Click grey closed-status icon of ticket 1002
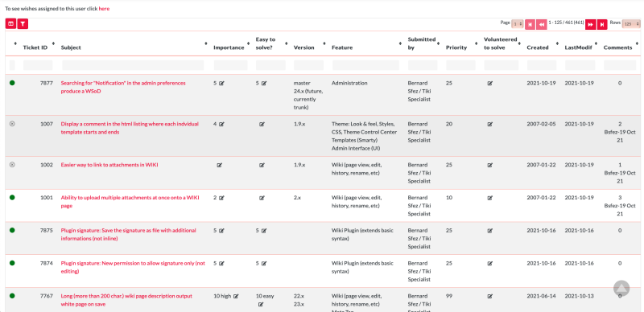 [12, 165]
